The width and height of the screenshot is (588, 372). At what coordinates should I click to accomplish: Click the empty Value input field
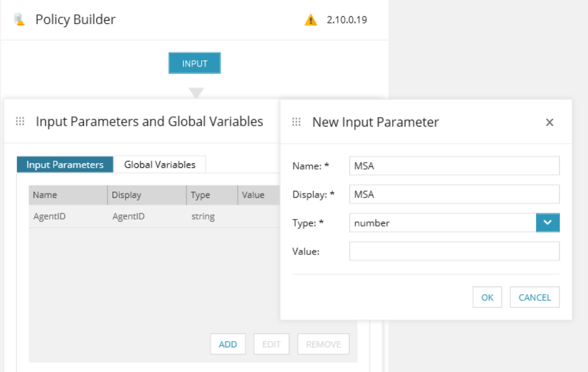(x=455, y=251)
